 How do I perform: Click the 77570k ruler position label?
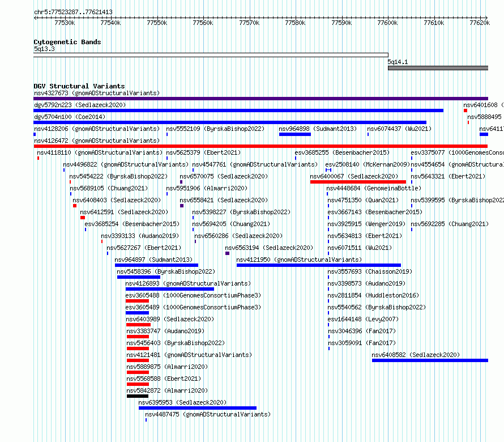[x=249, y=23]
